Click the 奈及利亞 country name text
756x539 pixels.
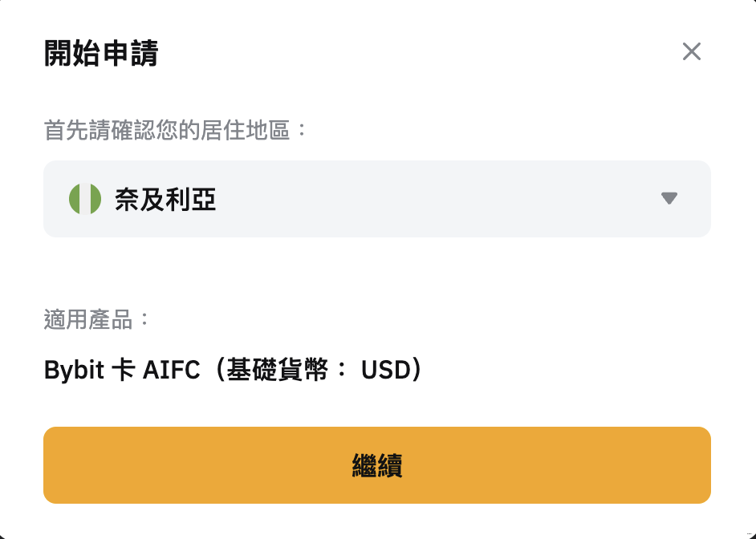[165, 200]
